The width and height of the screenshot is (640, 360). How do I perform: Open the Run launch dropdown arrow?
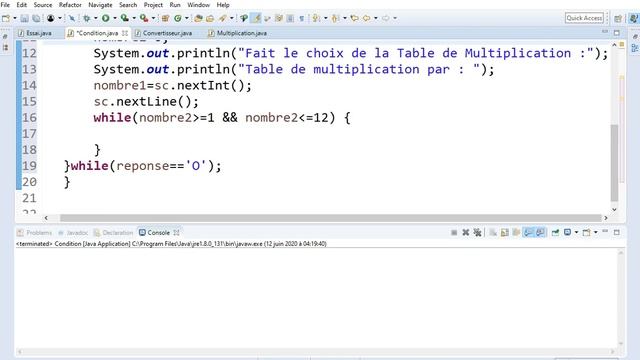[x=115, y=18]
